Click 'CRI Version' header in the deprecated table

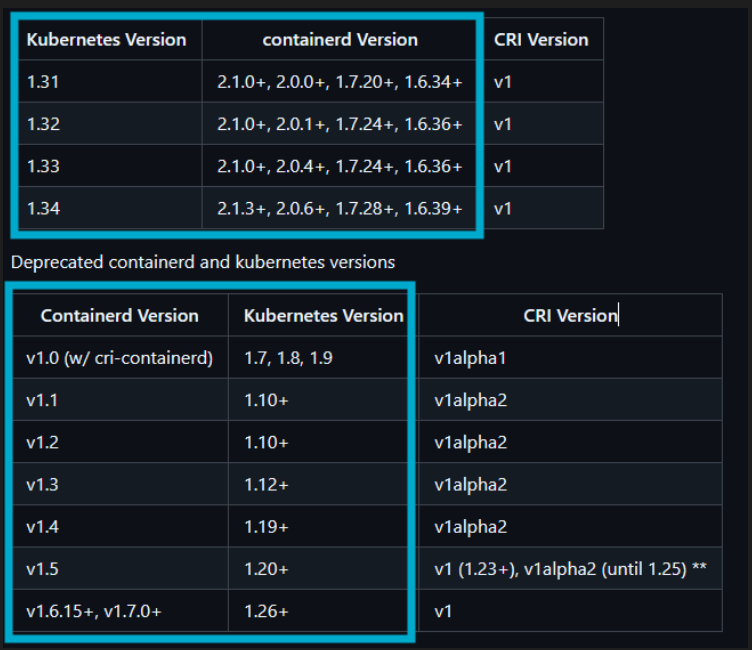pos(570,316)
